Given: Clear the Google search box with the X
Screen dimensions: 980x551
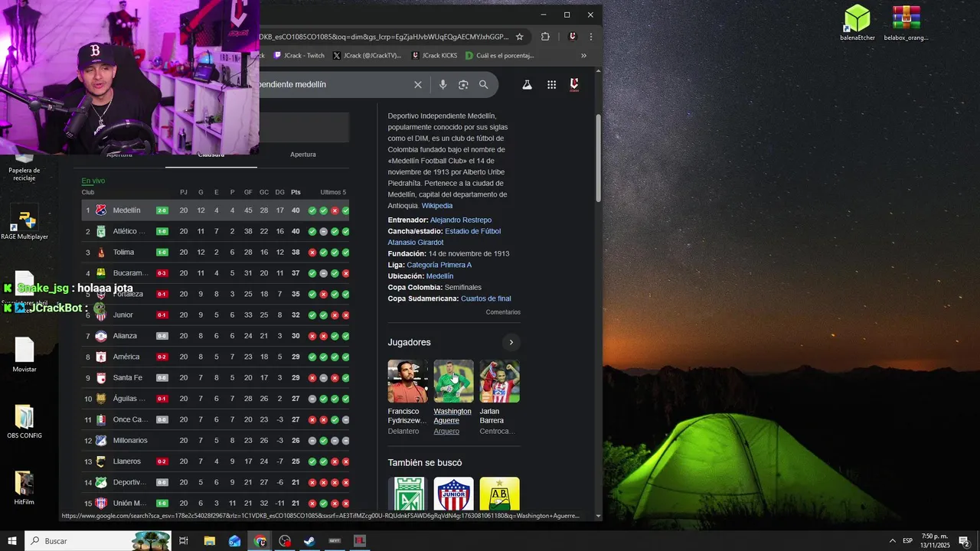Looking at the screenshot, I should tap(418, 85).
